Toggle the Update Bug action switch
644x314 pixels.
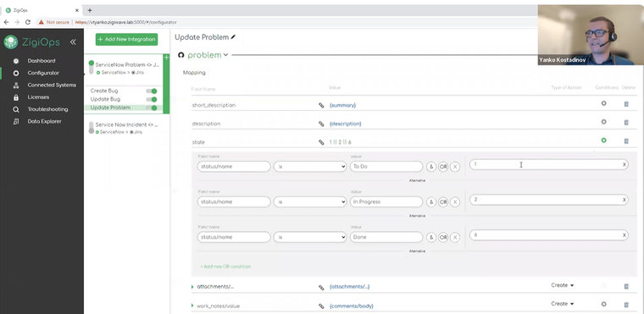click(152, 99)
